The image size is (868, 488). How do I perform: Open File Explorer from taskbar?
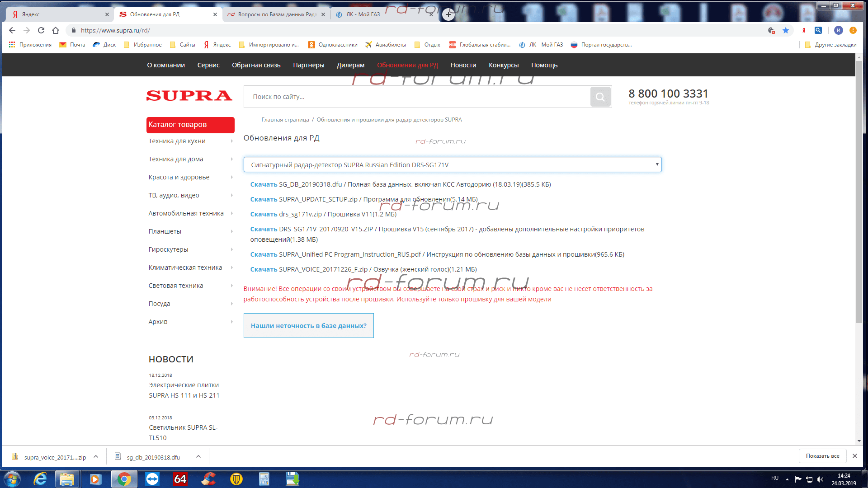coord(67,479)
